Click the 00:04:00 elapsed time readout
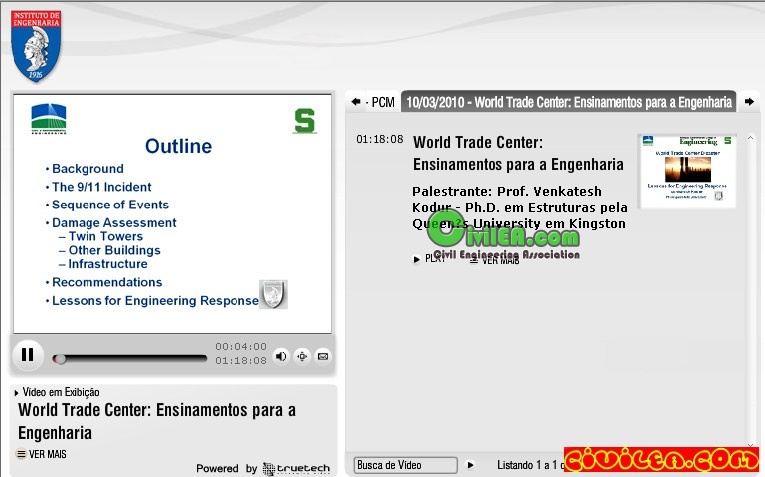The height and width of the screenshot is (477, 765). coord(241,346)
